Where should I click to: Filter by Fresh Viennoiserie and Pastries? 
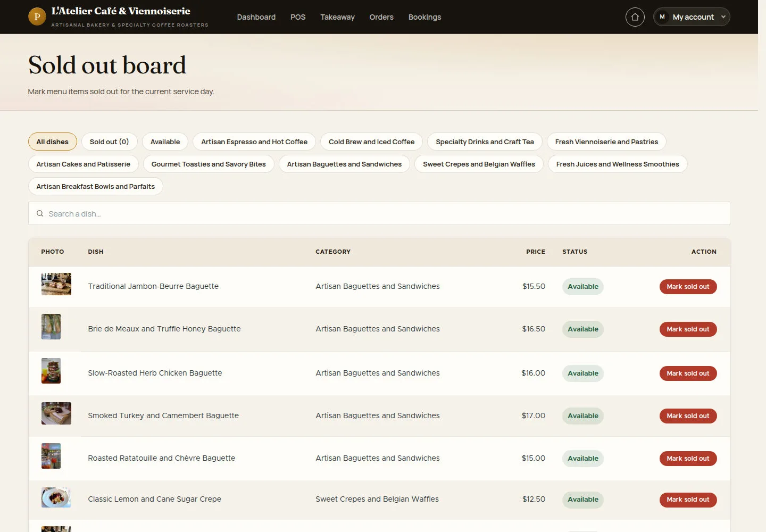(606, 142)
